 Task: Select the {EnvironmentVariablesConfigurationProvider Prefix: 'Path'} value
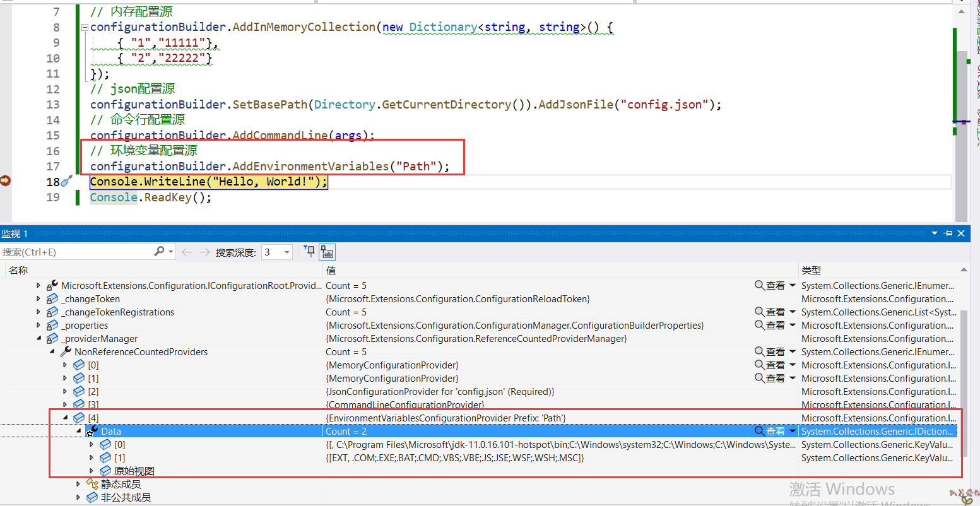pos(446,418)
